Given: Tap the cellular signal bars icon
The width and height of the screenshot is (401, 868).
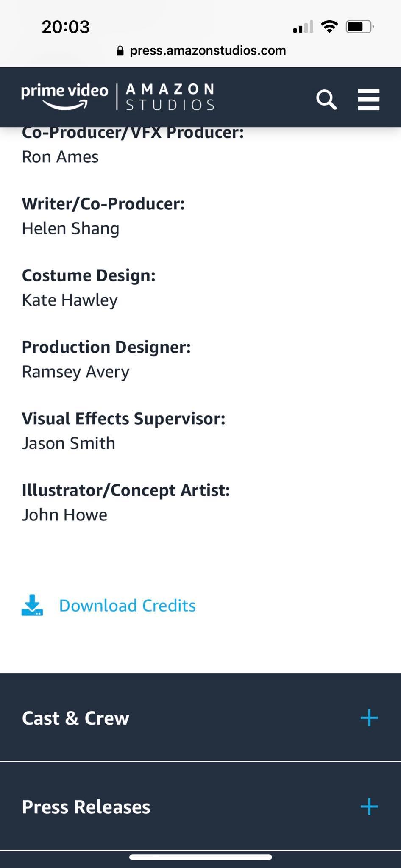Looking at the screenshot, I should [303, 27].
